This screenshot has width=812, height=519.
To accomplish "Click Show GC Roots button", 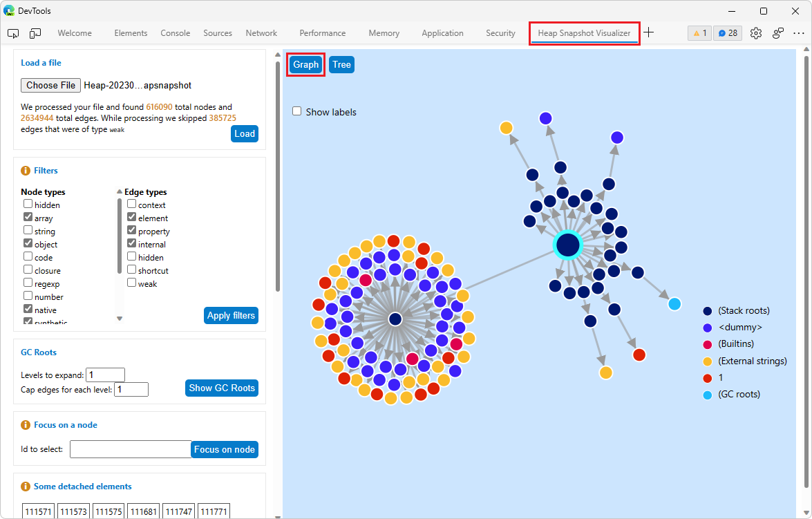I will 222,388.
